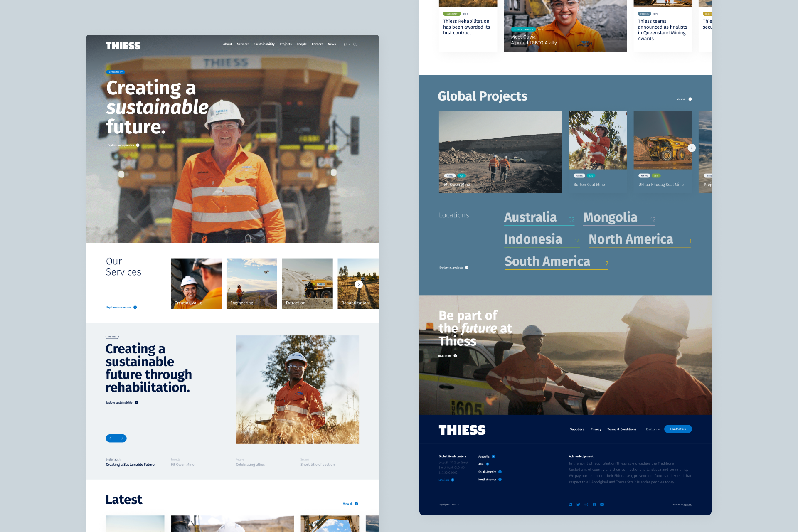Open the English language dropdown in the footer
Viewport: 798px width, 532px height.
[653, 429]
